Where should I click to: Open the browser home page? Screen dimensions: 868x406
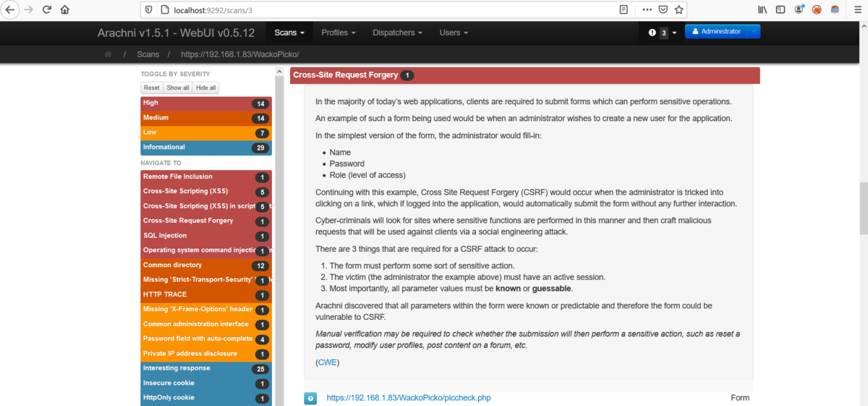pyautogui.click(x=65, y=10)
